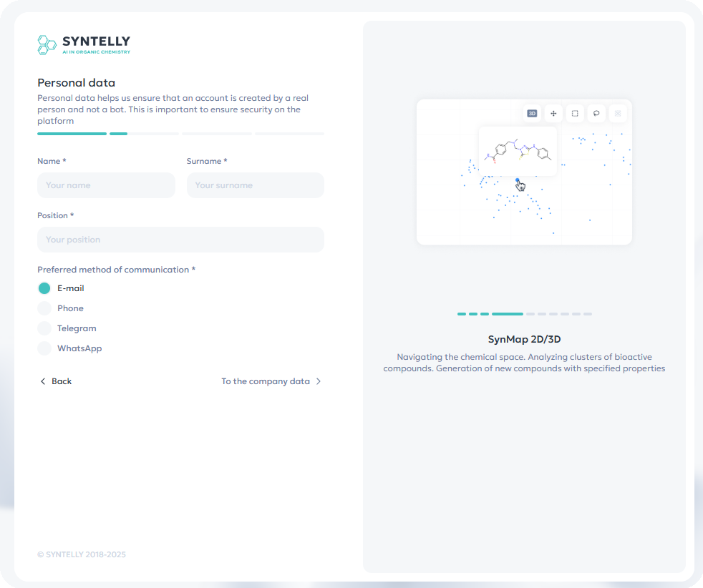
Task: Toggle the 3D view icon in the SynMap toolbar
Action: (531, 113)
